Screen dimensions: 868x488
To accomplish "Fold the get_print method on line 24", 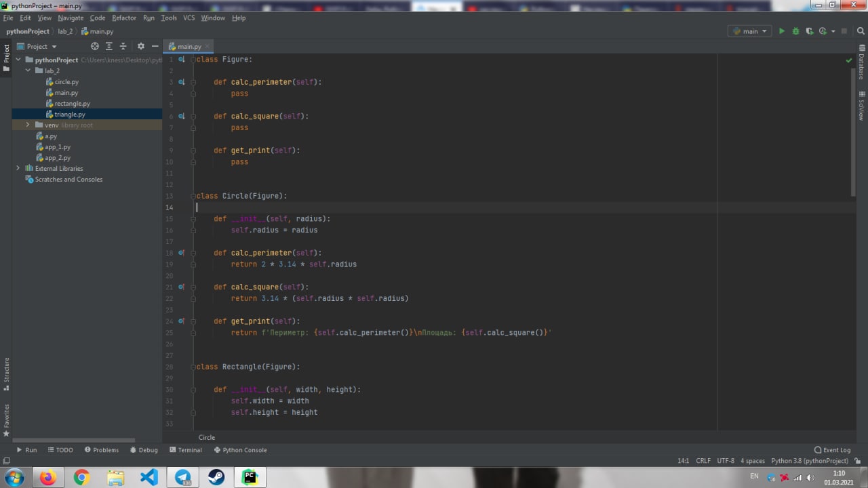I will pos(193,321).
